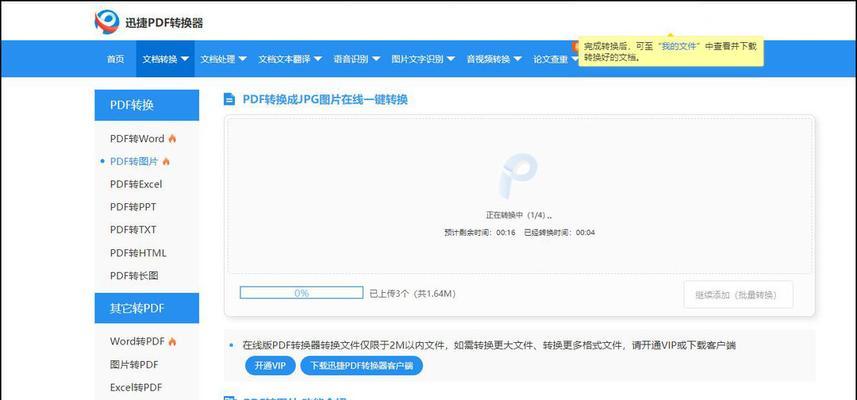
Task: Click the 其它转PDF sidebar section header
Action: (146, 308)
